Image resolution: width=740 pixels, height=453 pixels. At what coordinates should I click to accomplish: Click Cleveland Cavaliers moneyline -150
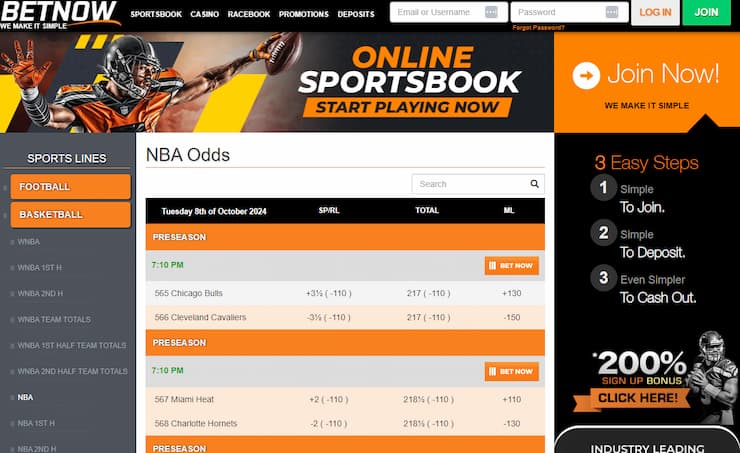coord(512,318)
